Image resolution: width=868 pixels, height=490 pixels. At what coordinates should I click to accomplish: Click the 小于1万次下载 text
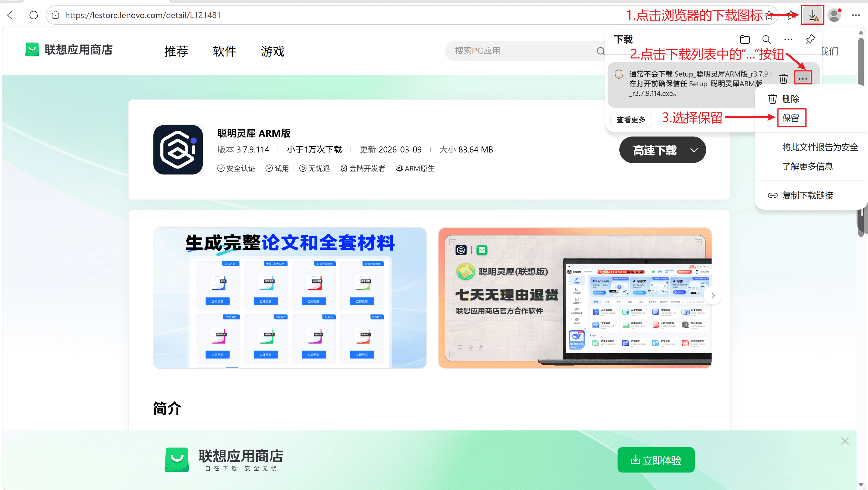click(x=314, y=149)
